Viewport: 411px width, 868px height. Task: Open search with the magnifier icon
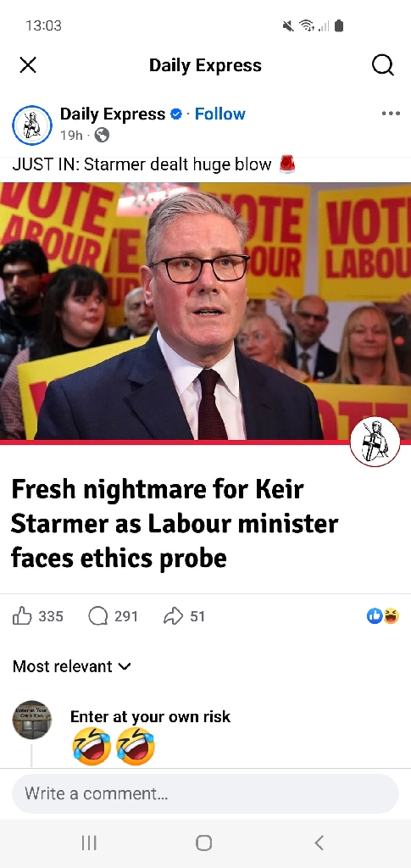(383, 65)
